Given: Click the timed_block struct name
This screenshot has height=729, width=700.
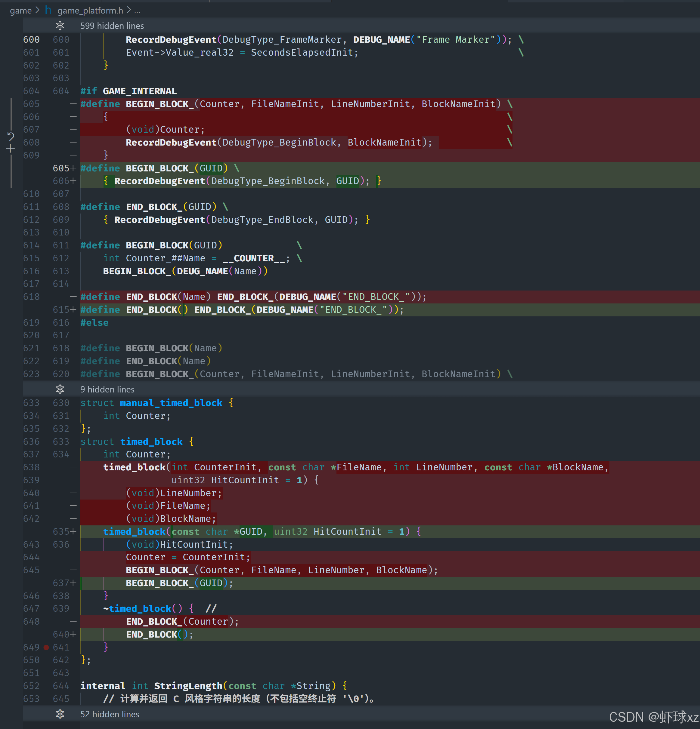Looking at the screenshot, I should click(x=151, y=441).
